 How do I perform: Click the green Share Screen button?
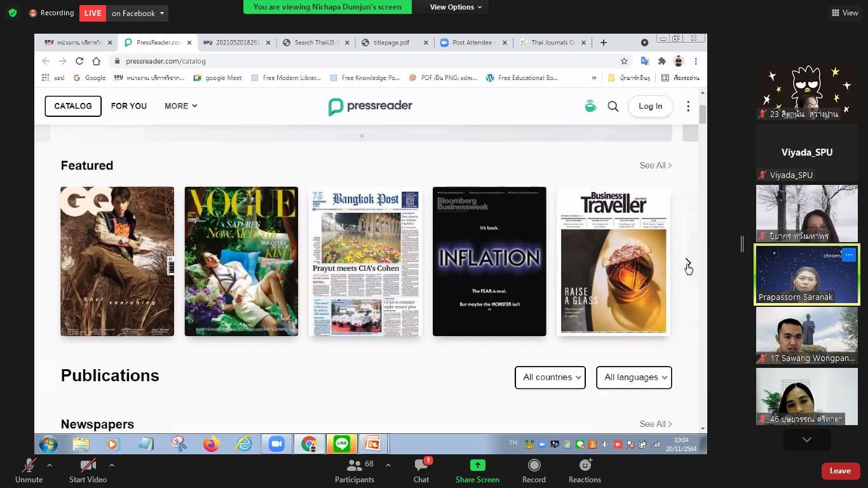pos(477,471)
